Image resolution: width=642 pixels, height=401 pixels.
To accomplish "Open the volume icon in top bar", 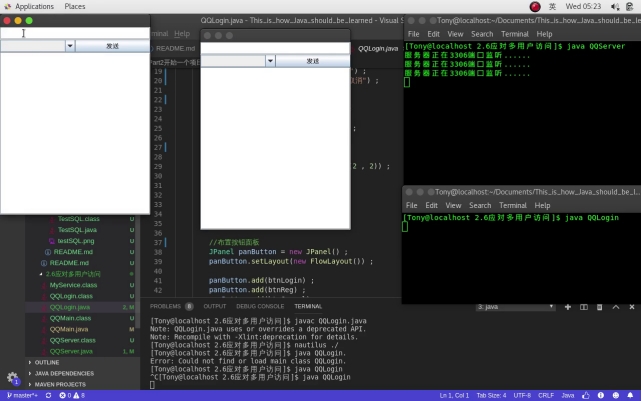I will pos(615,7).
